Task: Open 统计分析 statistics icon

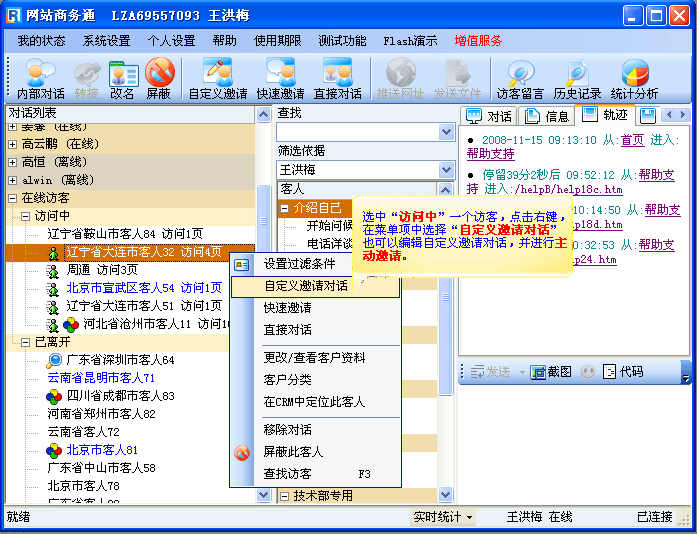Action: point(634,79)
